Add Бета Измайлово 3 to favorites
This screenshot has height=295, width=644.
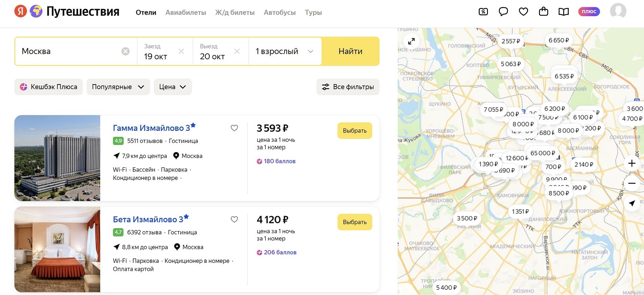pyautogui.click(x=234, y=219)
